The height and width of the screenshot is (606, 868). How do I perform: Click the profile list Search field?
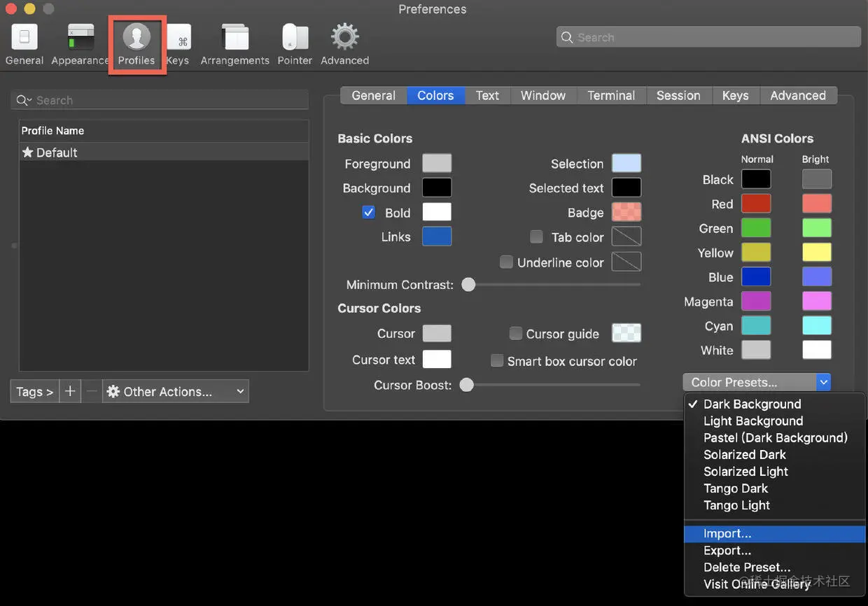160,100
